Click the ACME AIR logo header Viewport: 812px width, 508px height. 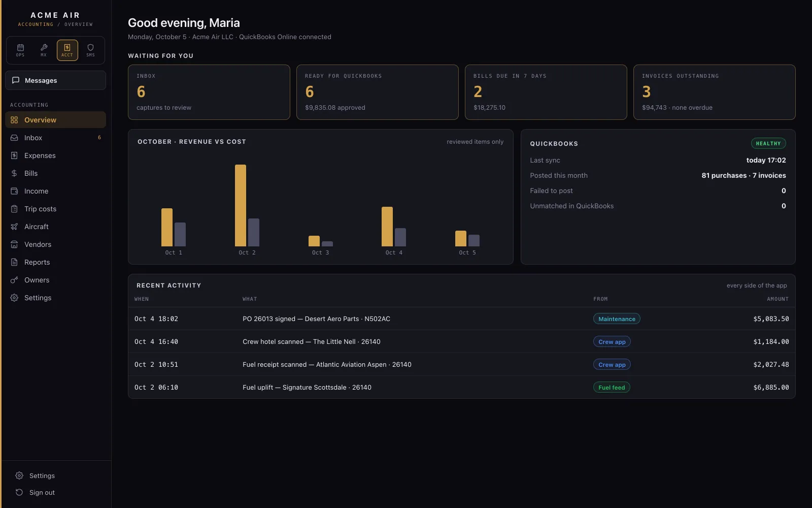55,15
